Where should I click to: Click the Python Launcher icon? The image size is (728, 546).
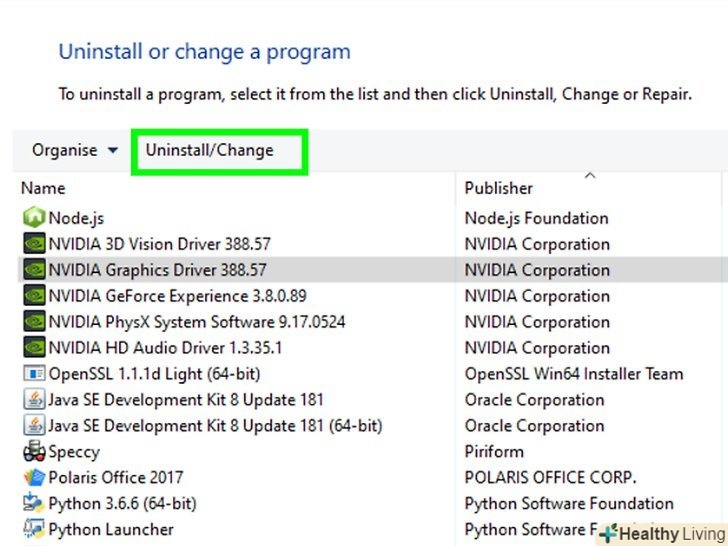(x=34, y=530)
